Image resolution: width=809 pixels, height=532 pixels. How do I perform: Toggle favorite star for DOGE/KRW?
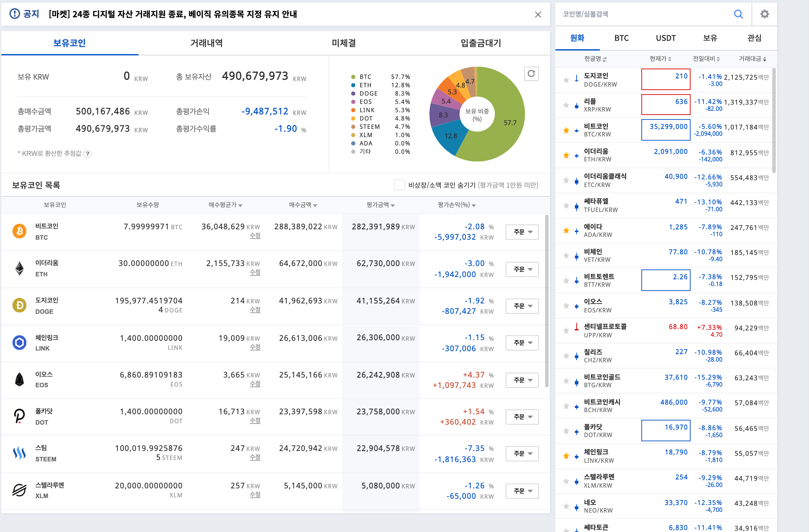pyautogui.click(x=566, y=80)
